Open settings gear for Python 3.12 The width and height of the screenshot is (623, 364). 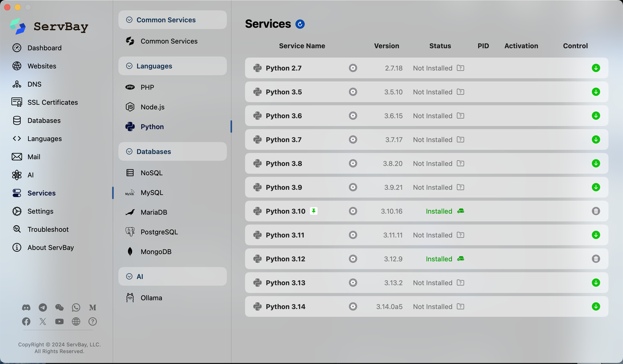[x=353, y=259]
